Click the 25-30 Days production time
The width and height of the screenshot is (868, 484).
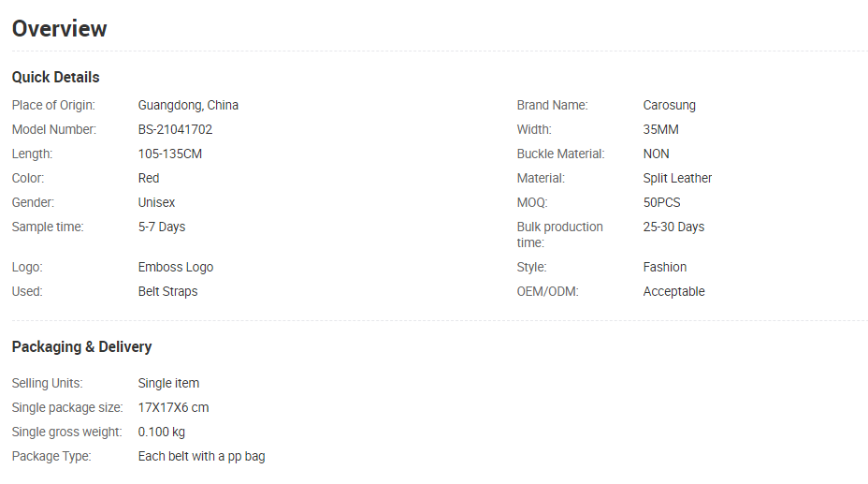(x=673, y=227)
